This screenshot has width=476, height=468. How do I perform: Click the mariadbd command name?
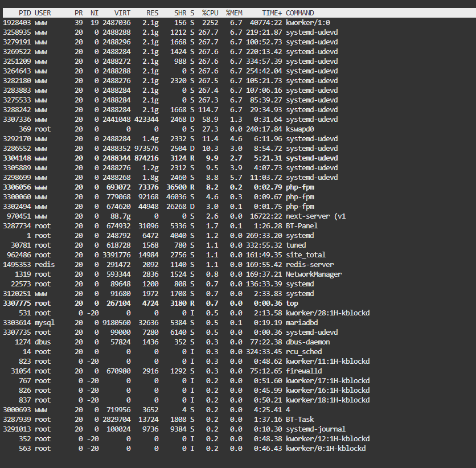[x=302, y=323]
